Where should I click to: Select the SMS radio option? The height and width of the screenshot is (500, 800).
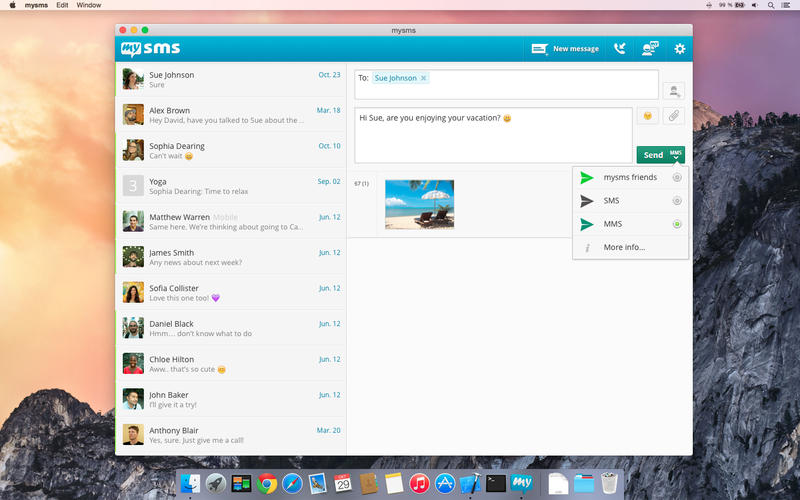(x=677, y=201)
